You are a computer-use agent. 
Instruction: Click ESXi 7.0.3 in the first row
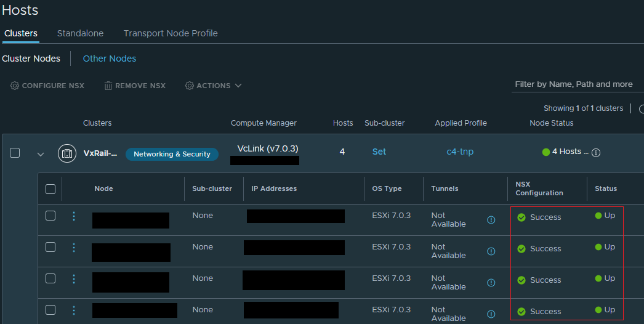392,216
